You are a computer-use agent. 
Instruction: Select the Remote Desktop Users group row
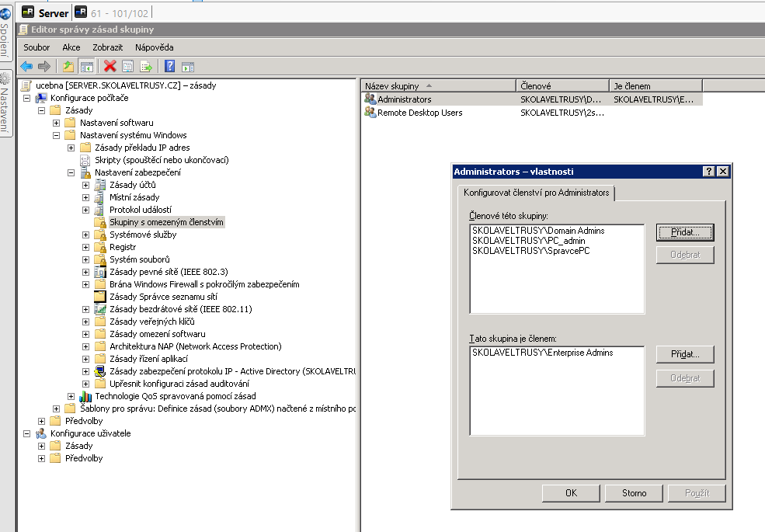419,113
